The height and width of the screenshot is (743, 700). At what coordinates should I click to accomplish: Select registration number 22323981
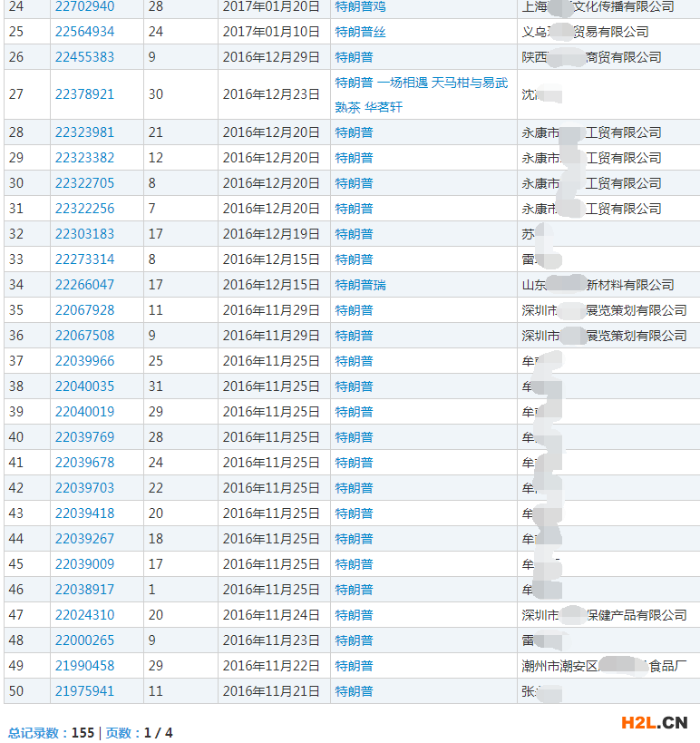[x=84, y=132]
